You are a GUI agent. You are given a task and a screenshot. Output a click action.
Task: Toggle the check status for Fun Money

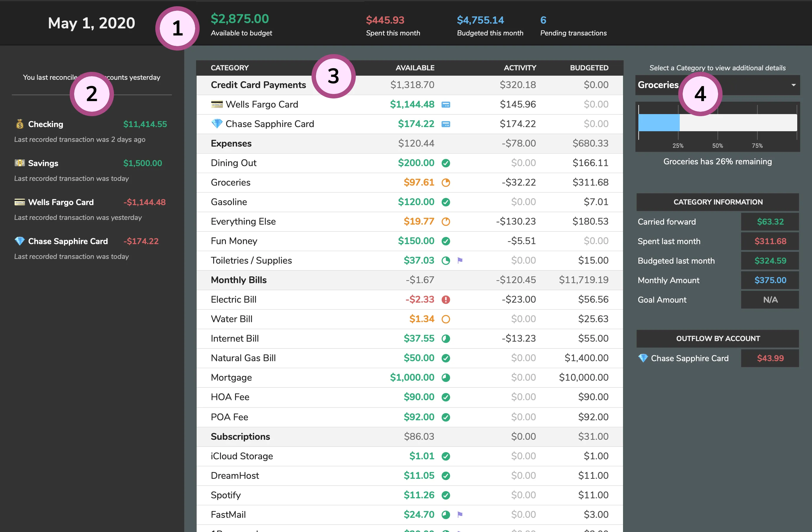coord(446,241)
